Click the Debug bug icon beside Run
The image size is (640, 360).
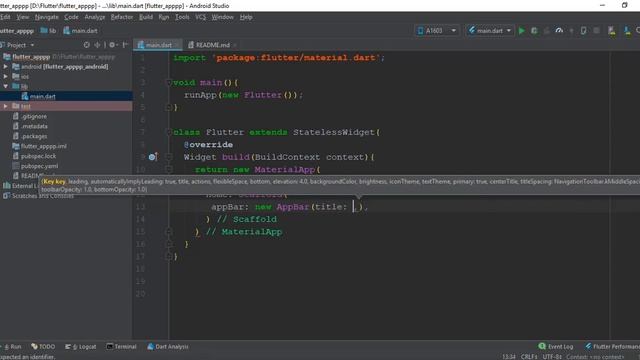click(534, 31)
